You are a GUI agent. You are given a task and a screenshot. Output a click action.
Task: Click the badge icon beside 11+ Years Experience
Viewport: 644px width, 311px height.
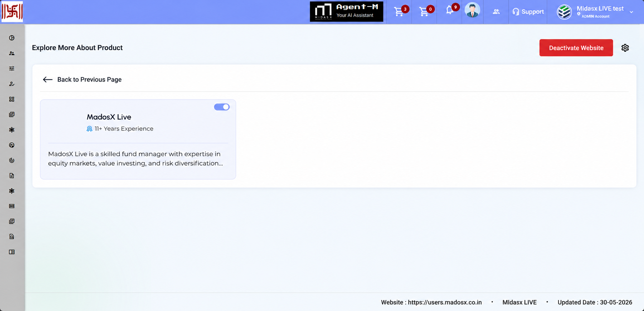point(90,129)
